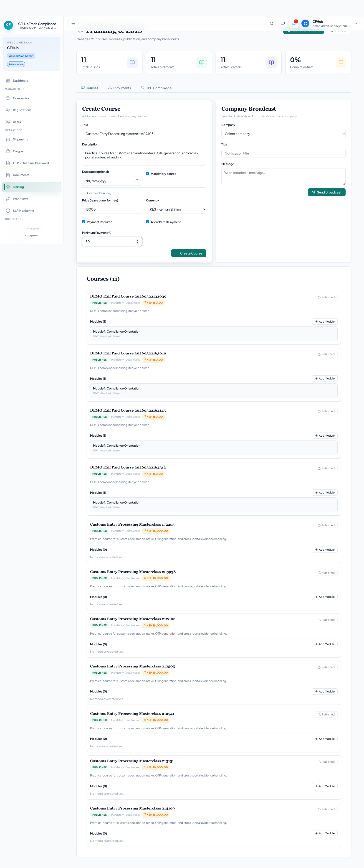Open notifications via the bell icon
364x868 pixels.
[293, 24]
